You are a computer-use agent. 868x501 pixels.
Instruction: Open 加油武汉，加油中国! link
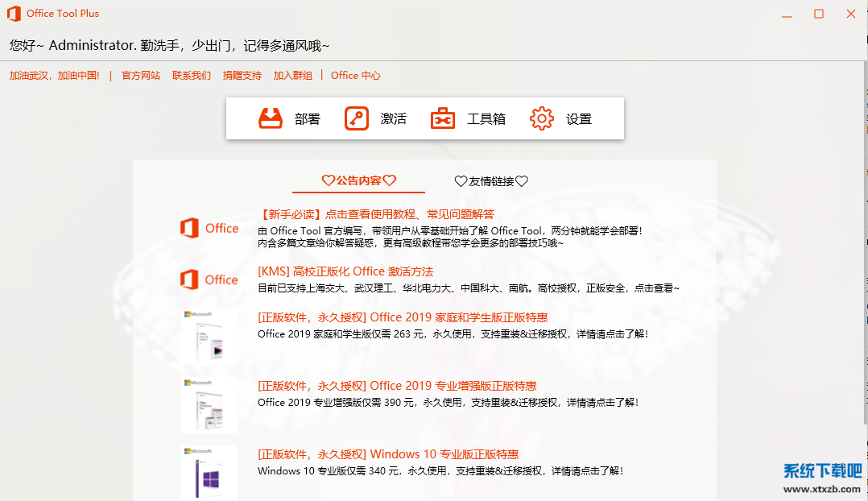[54, 75]
